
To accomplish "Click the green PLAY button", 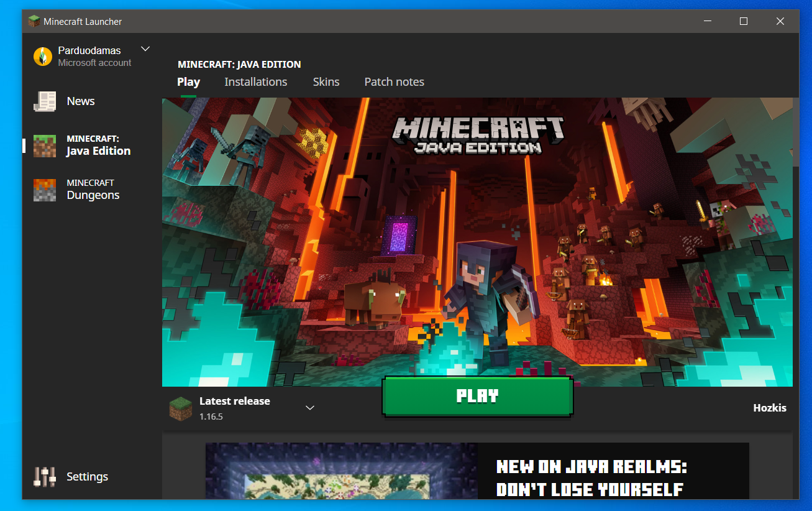I will (x=477, y=397).
